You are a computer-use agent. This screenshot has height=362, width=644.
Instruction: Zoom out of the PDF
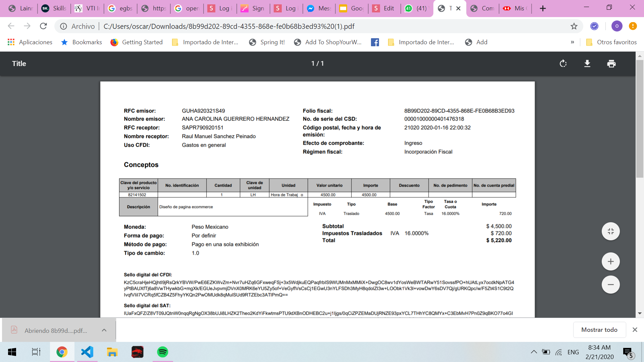[610, 285]
